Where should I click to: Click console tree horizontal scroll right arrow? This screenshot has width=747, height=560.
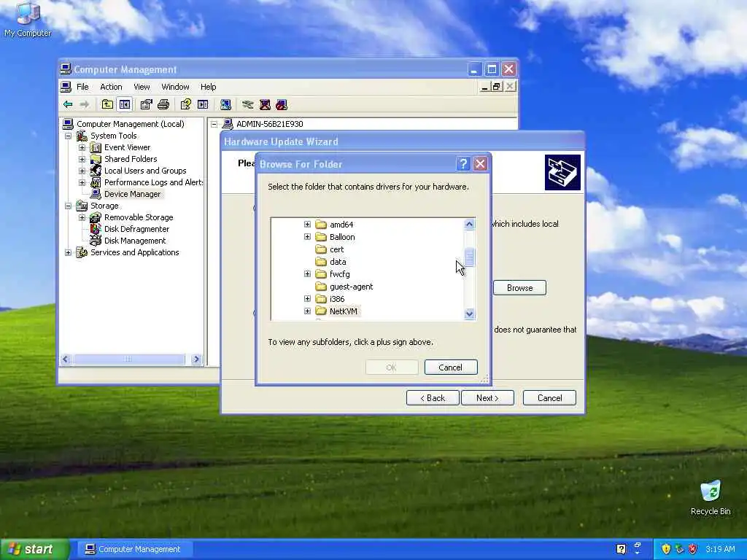[196, 359]
